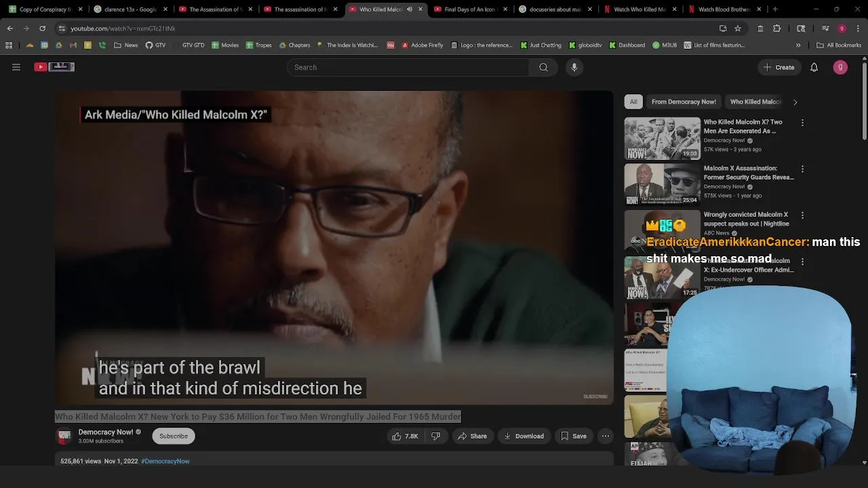The width and height of the screenshot is (868, 488).
Task: View site information for youtube.com
Action: [x=62, y=28]
